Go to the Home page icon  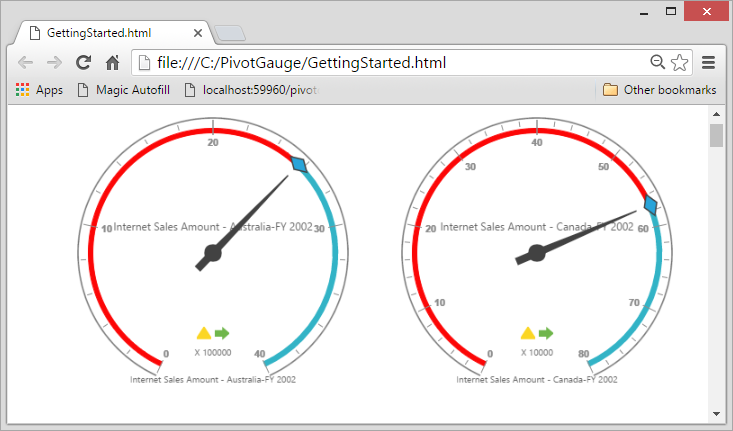tap(113, 62)
